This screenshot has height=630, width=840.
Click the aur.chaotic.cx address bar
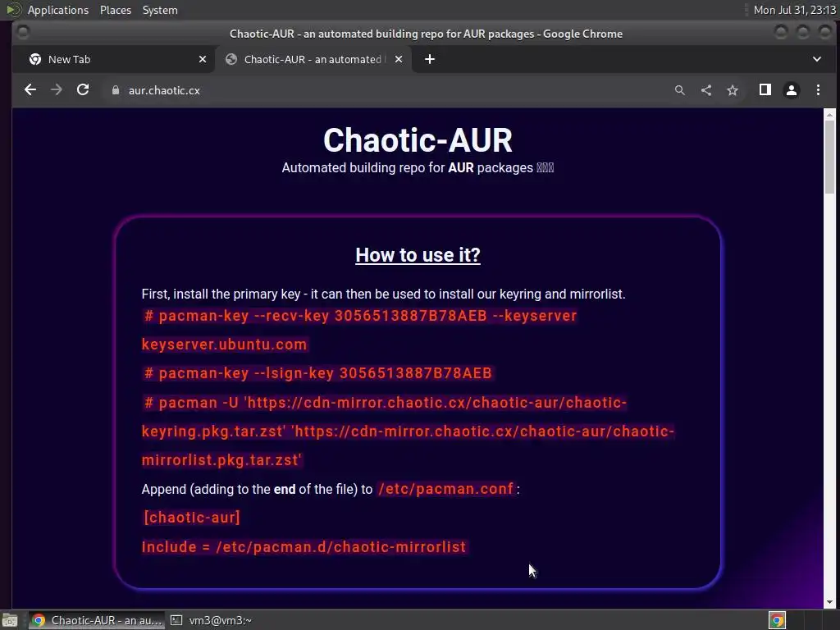coord(164,90)
